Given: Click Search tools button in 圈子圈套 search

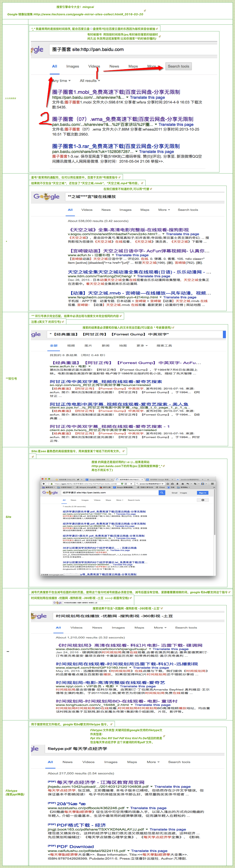Looking at the screenshot, I should pyautogui.click(x=178, y=66).
